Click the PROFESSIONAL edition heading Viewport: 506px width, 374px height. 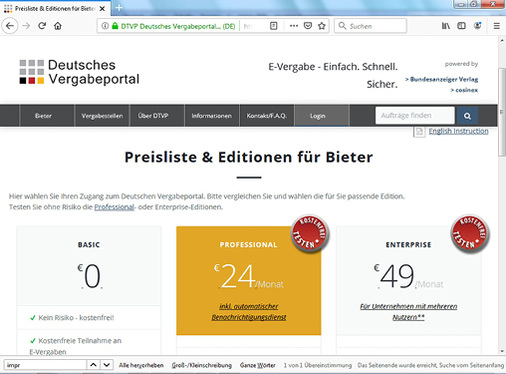click(x=248, y=245)
